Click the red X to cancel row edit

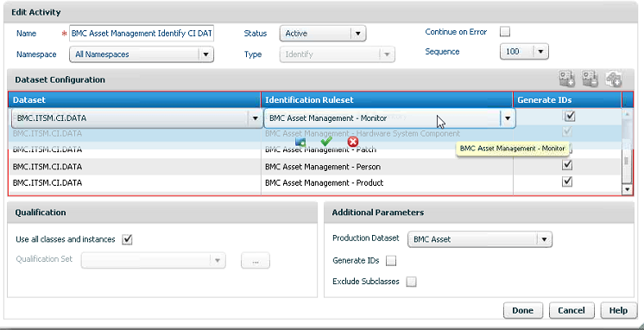click(353, 142)
